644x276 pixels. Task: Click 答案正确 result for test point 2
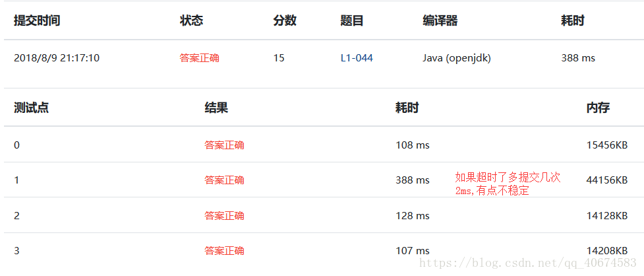coord(224,215)
